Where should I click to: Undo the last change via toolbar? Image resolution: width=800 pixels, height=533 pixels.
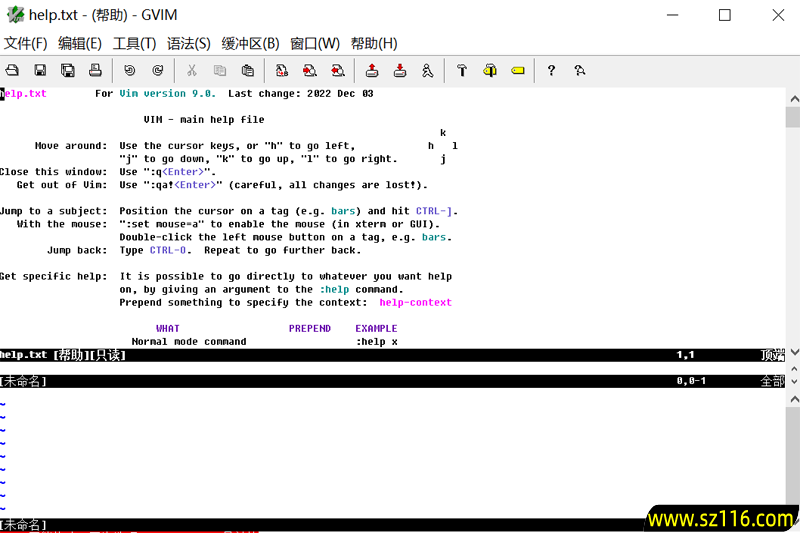point(130,70)
